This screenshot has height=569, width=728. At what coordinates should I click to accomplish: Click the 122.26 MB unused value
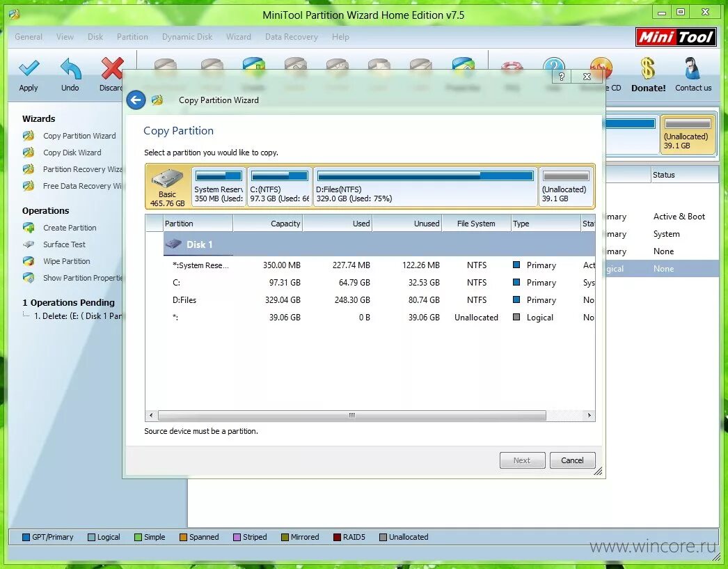pos(420,265)
